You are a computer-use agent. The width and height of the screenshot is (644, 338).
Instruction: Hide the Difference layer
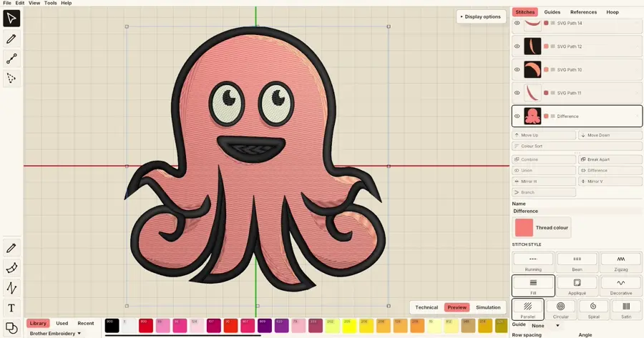[x=517, y=116]
